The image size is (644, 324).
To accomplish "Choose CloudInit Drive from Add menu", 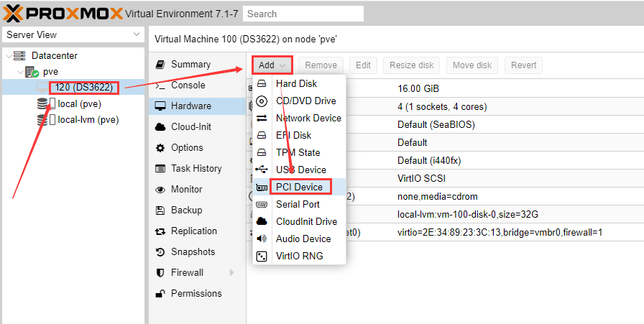I will (x=300, y=222).
